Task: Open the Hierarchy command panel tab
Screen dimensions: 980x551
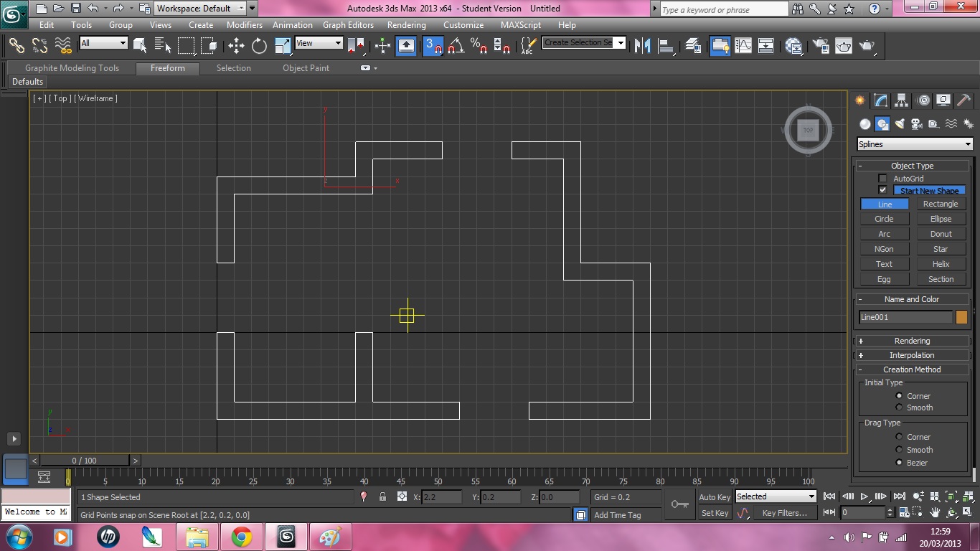Action: click(x=902, y=100)
